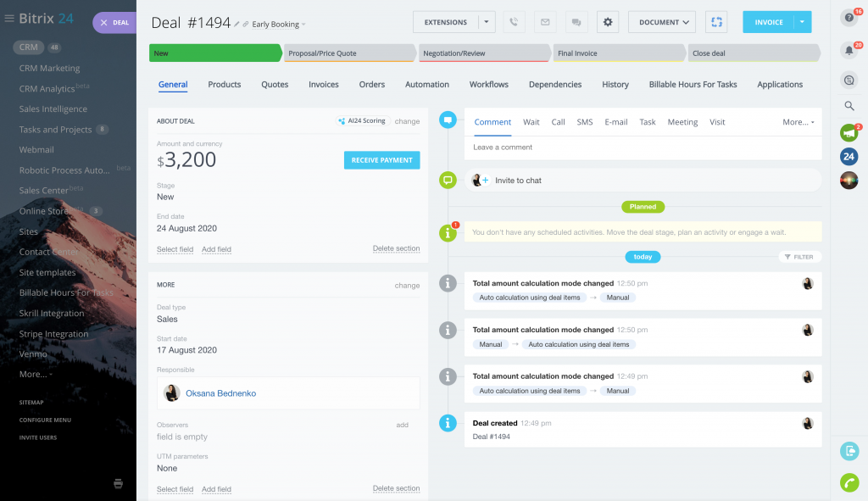Open the help question mark icon
This screenshot has width=868, height=501.
coord(849,17)
